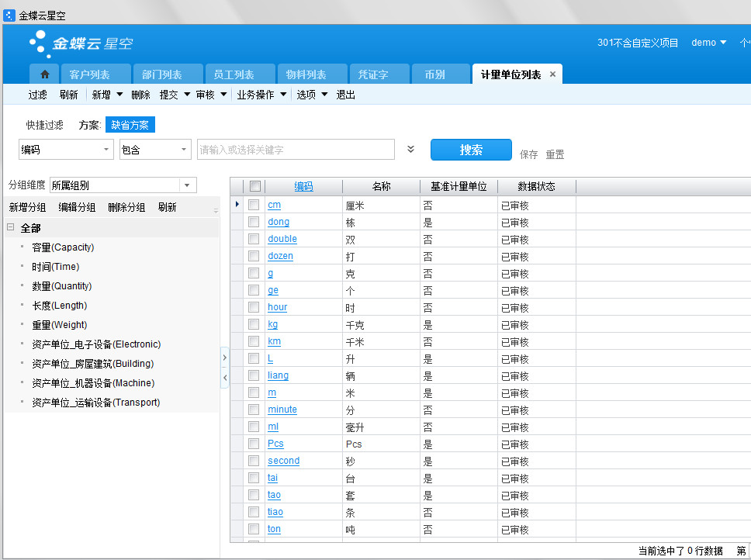This screenshot has width=751, height=560.
Task: Open the 新增 dropdown arrow
Action: pos(119,95)
